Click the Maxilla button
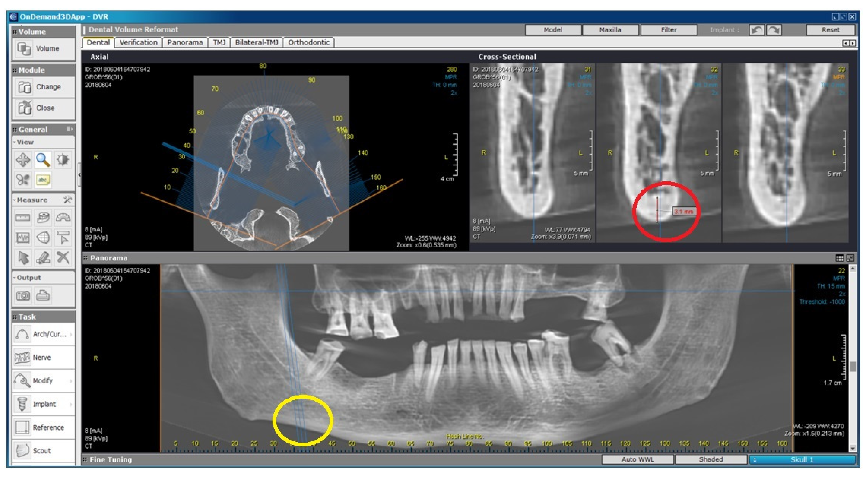 click(x=610, y=30)
